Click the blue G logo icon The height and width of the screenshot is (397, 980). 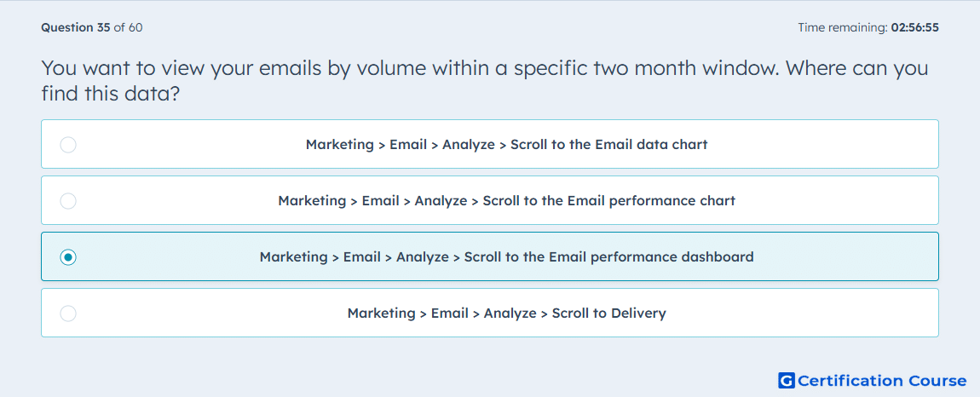coord(787,381)
